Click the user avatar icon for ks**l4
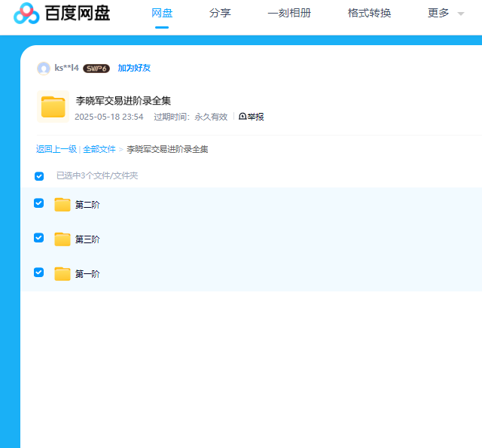 [44, 69]
